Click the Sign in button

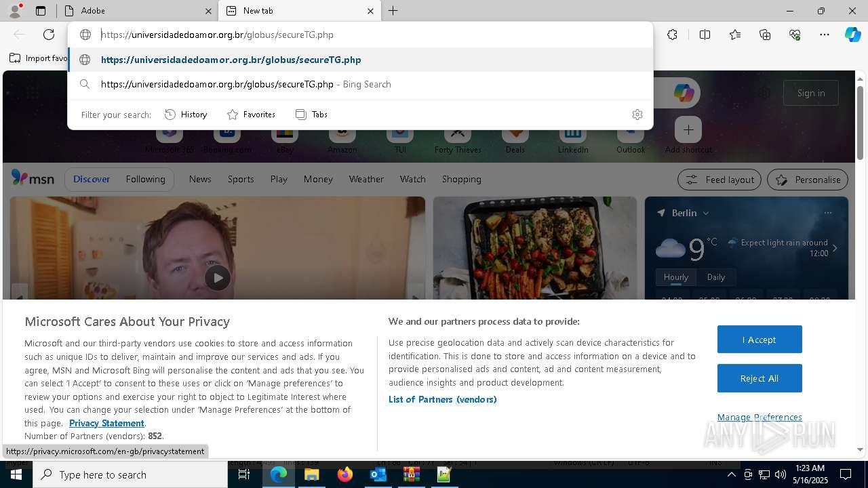click(811, 93)
